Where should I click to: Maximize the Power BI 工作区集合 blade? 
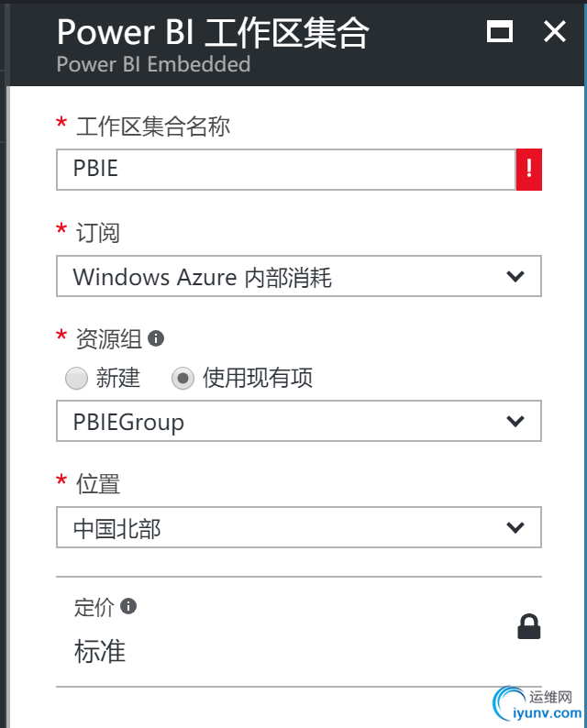click(x=500, y=32)
